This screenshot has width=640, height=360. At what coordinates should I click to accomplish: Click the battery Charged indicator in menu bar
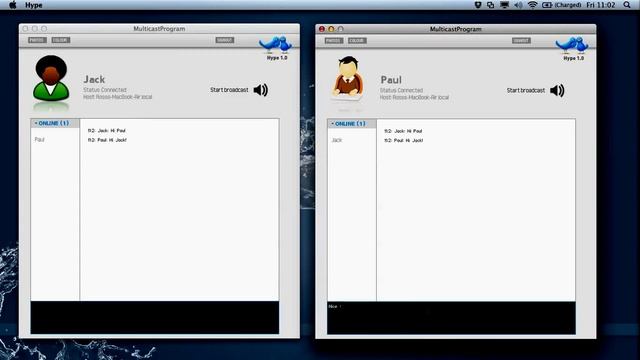pyautogui.click(x=561, y=5)
